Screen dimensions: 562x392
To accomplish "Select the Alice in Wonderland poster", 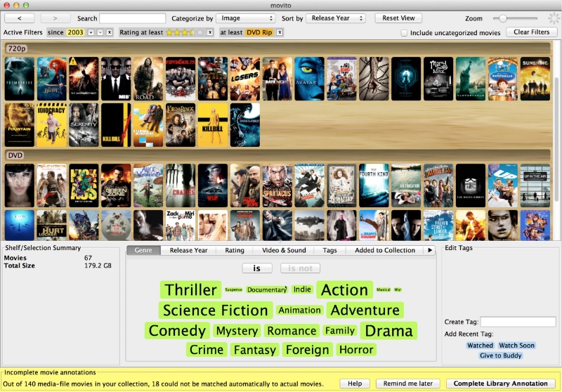I will (x=148, y=185).
